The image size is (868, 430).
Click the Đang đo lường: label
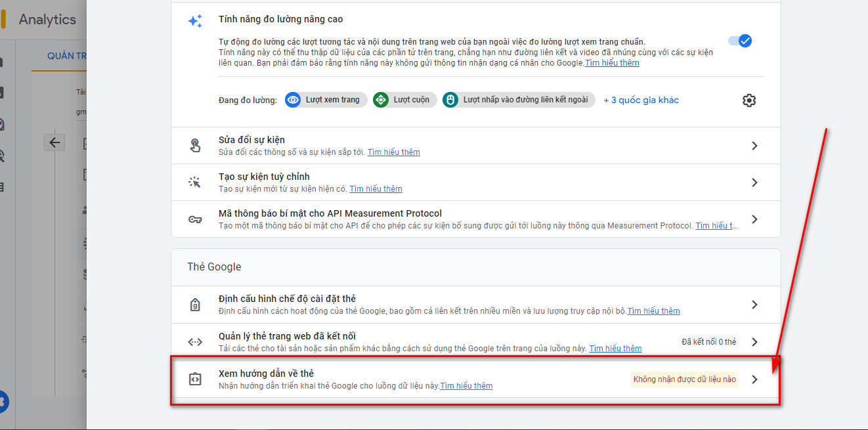pyautogui.click(x=248, y=100)
